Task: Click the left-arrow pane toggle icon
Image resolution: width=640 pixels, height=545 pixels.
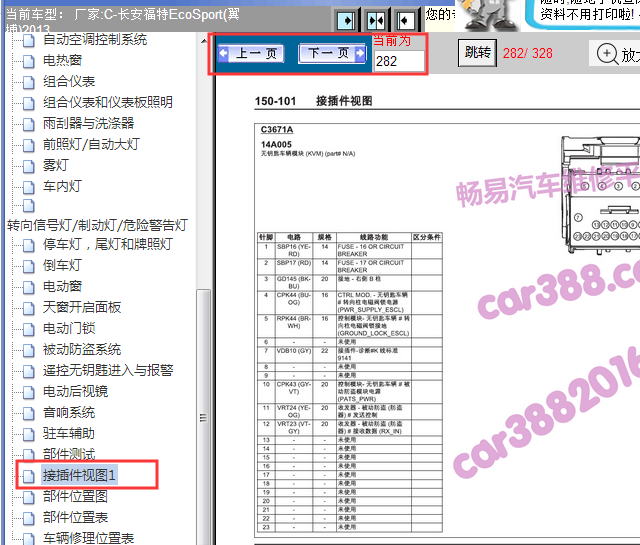Action: (x=405, y=20)
